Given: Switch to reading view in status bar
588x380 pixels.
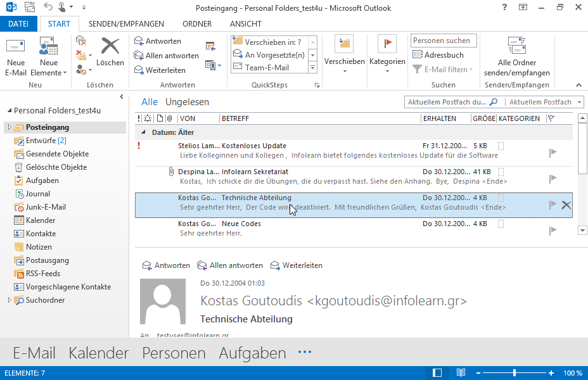Looking at the screenshot, I should [x=461, y=373].
